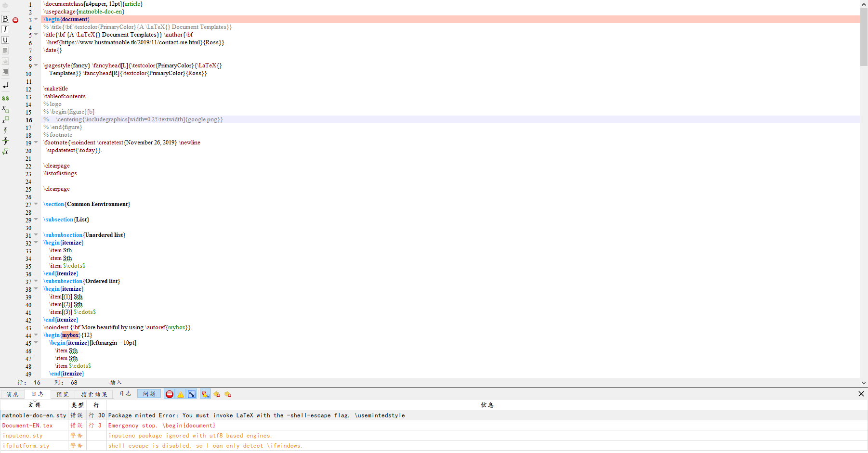Toggle the warning filter in log toolbar
868x453 pixels.
pos(180,394)
